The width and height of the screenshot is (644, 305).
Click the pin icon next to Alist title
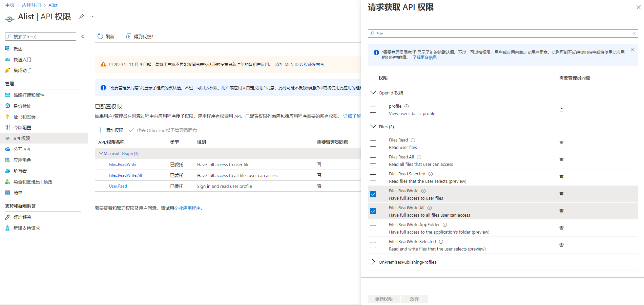pos(82,17)
